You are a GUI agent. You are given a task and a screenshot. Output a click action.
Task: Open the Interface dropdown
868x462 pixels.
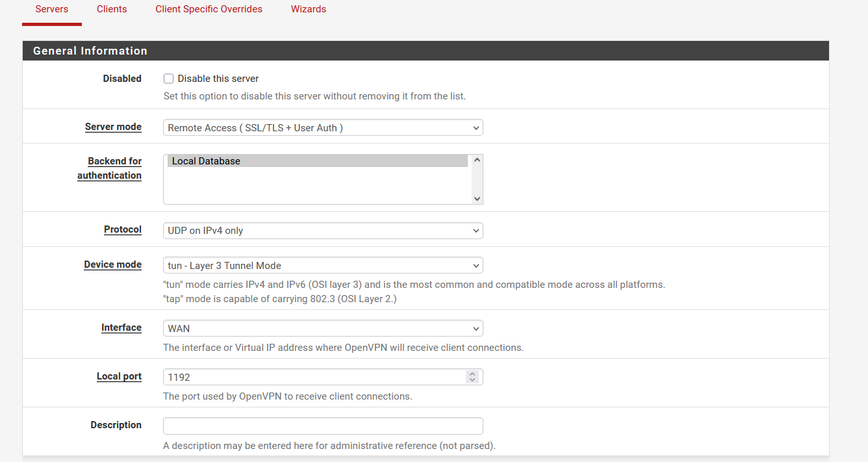coord(322,328)
